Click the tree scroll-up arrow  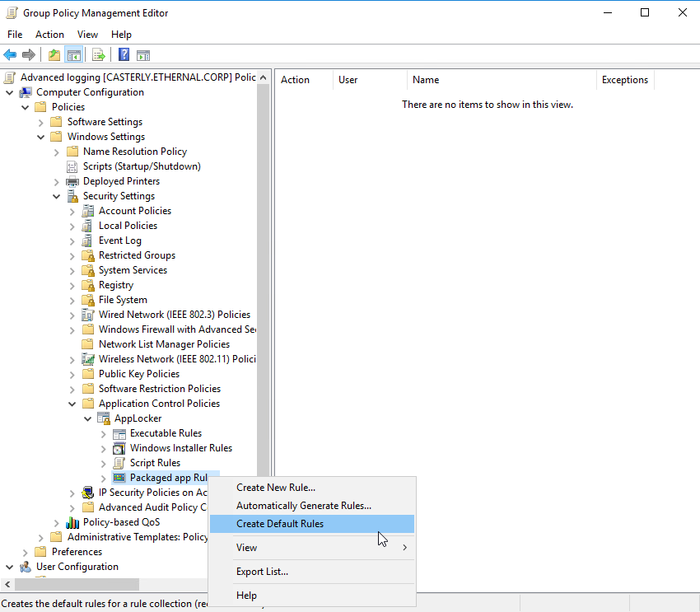pyautogui.click(x=264, y=77)
